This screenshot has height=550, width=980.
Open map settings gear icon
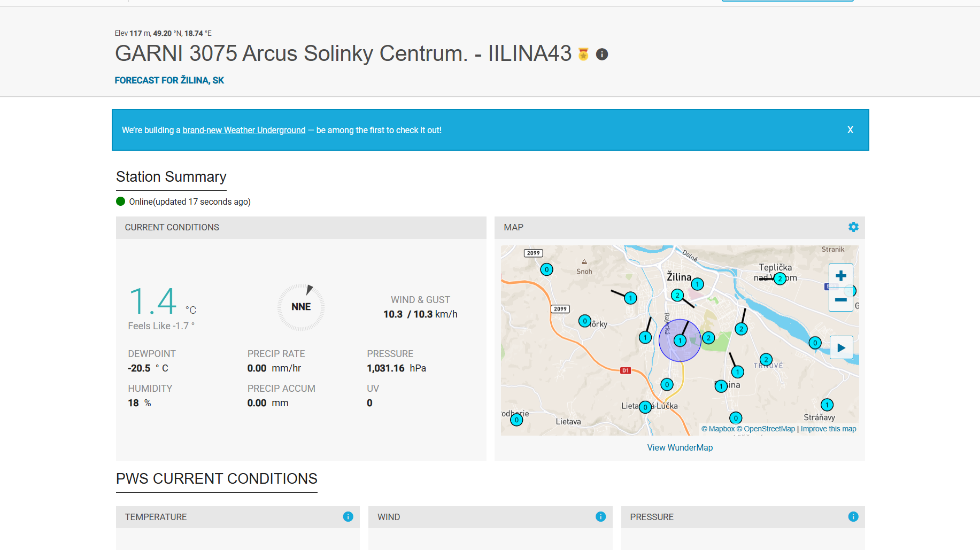853,227
